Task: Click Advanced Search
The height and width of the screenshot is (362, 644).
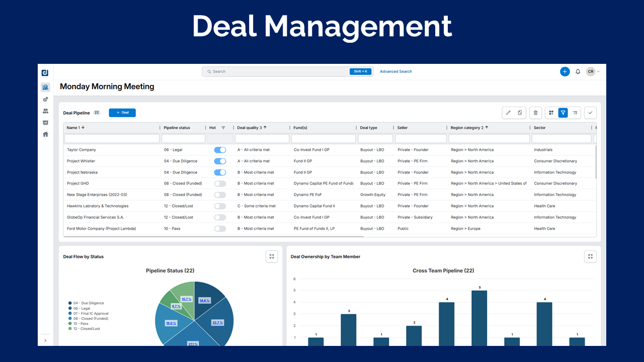Action: 395,71
